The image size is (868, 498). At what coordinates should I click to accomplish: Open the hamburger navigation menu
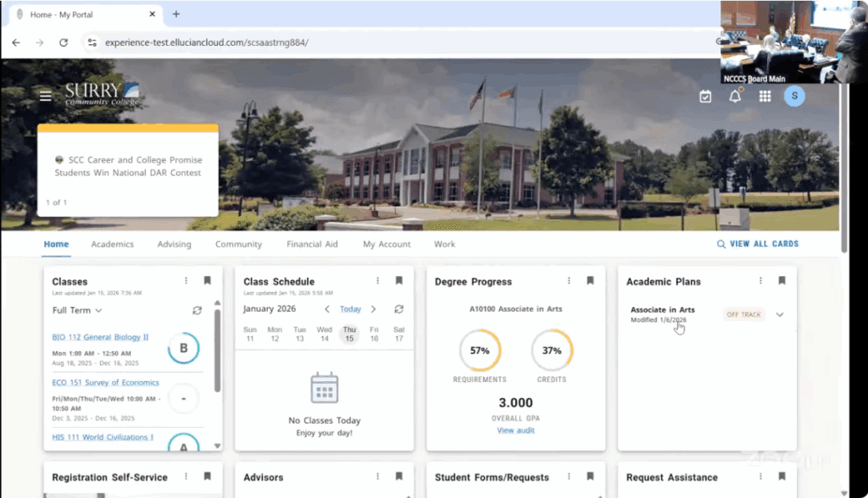[46, 96]
